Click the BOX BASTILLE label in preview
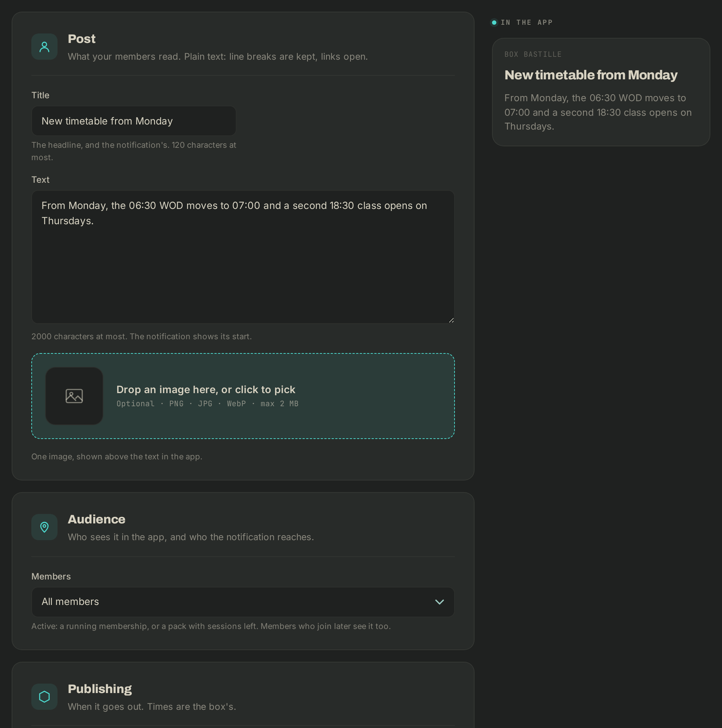The image size is (722, 728). click(533, 55)
